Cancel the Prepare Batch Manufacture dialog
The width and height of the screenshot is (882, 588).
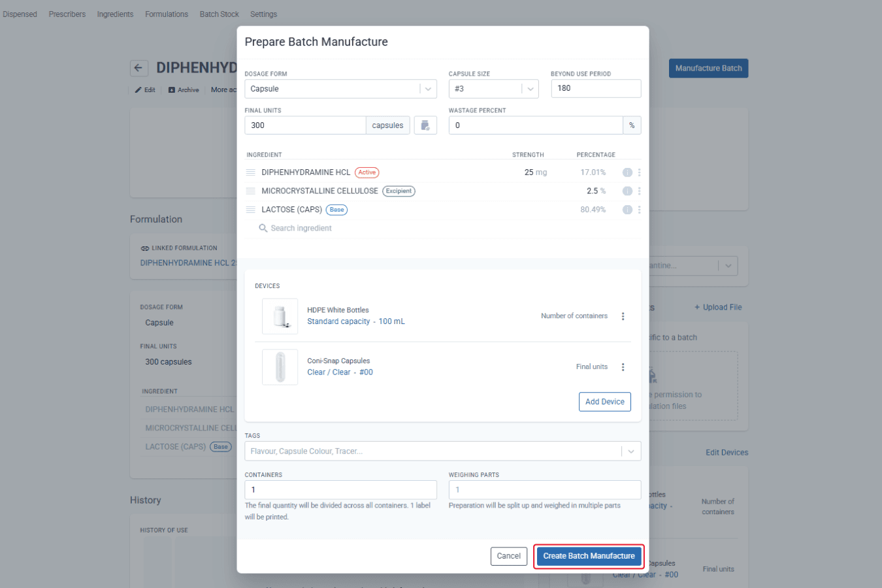pyautogui.click(x=508, y=556)
